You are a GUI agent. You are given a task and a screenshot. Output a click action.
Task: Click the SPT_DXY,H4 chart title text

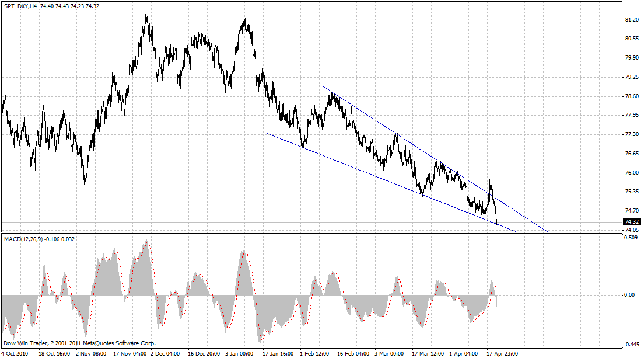[x=20, y=6]
